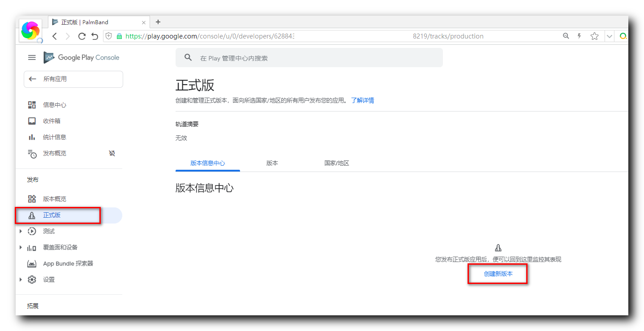644x331 pixels.
Task: Open 版本概览 in the sidebar
Action: coord(55,199)
